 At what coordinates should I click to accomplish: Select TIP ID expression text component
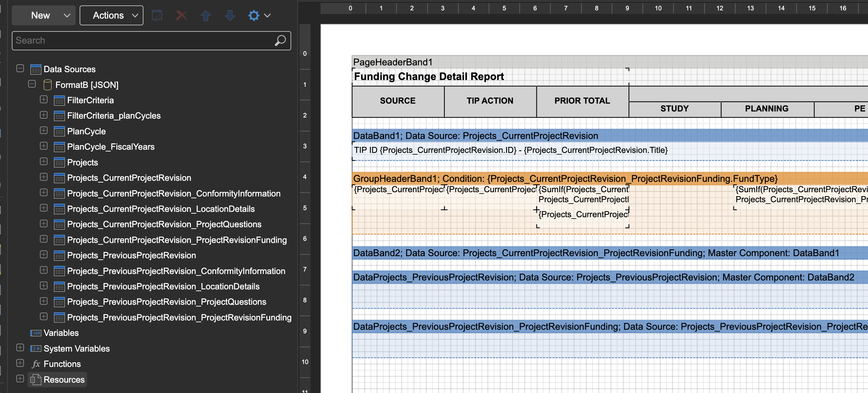pyautogui.click(x=610, y=151)
